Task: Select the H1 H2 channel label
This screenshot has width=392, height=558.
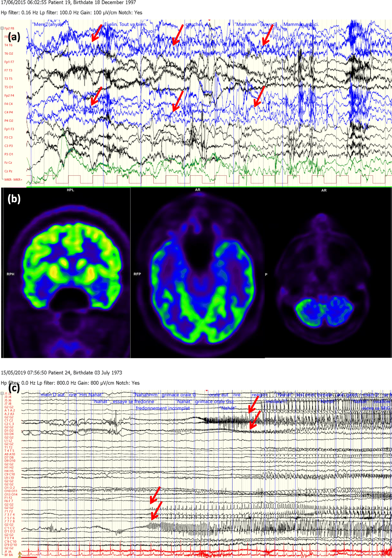Action: coord(9,467)
